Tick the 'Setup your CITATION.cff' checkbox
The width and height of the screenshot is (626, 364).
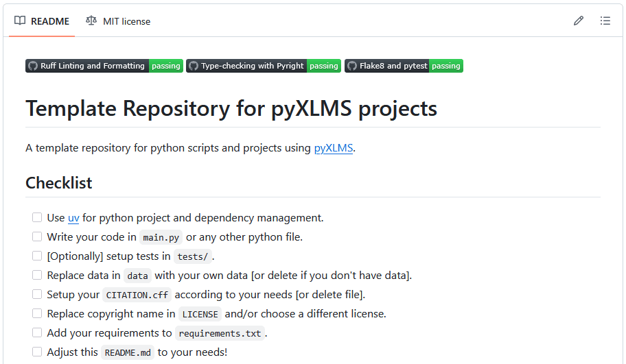point(37,294)
